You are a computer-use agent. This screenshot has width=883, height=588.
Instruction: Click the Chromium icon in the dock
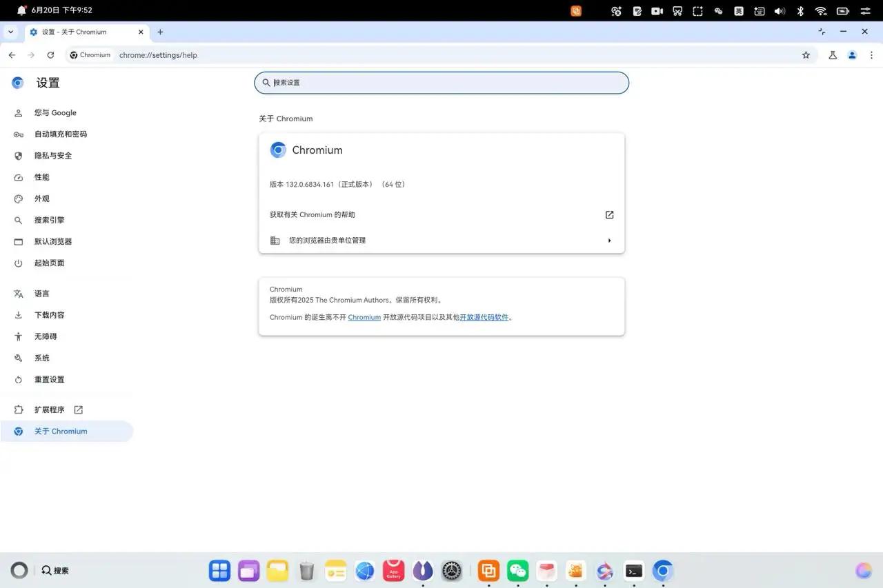tap(663, 571)
